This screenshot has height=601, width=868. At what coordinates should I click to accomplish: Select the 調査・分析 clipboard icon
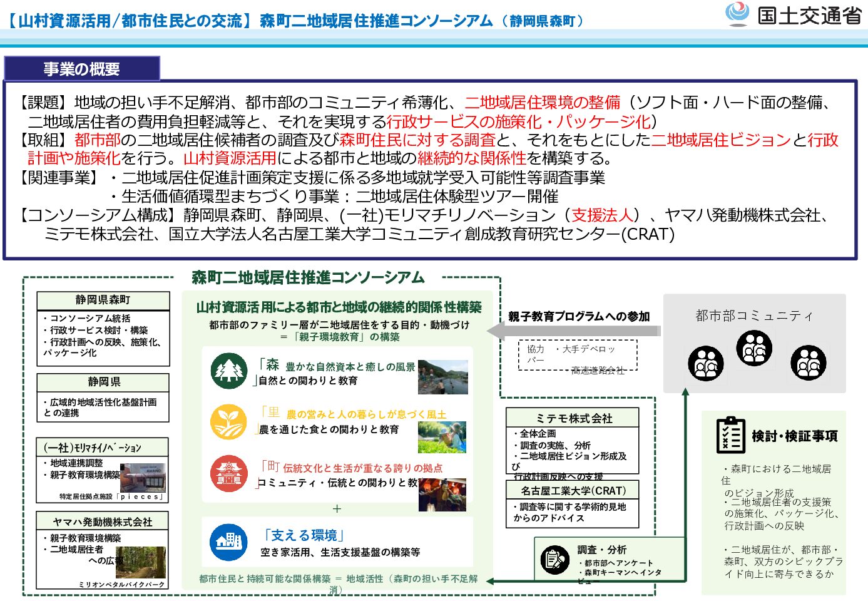click(554, 560)
